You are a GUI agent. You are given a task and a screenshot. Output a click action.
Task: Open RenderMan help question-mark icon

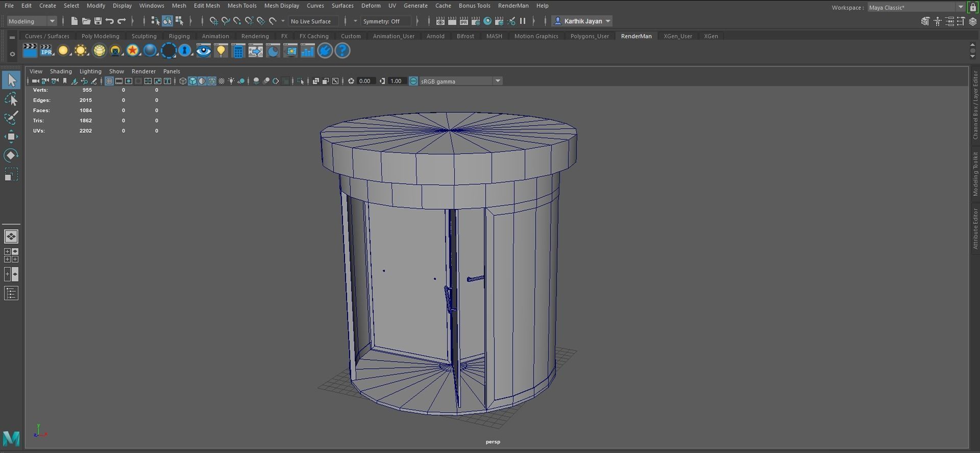[342, 51]
